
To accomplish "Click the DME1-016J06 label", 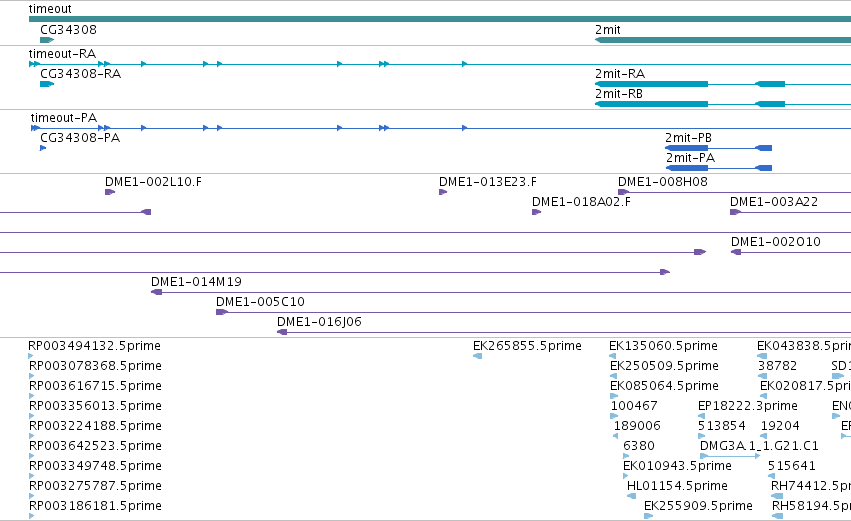I will coord(319,322).
